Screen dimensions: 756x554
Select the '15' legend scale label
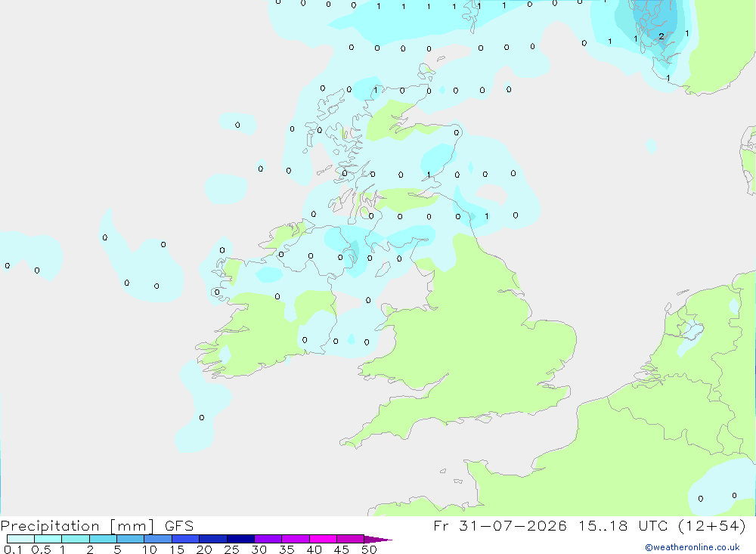176,549
